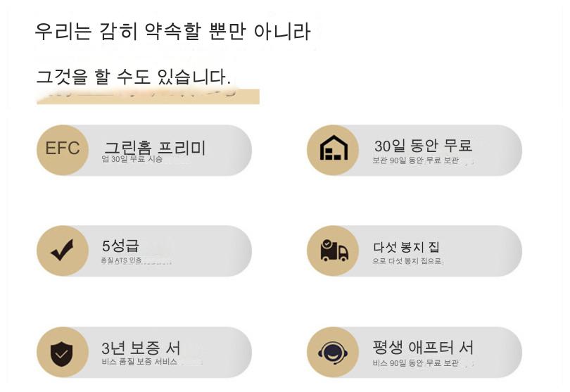Click the 평생 애프터 서 badge title
570x392 pixels.
point(423,348)
